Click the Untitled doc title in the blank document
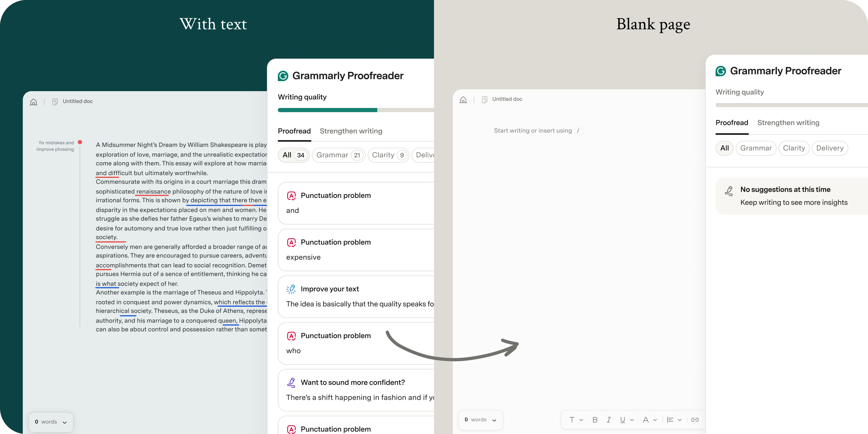Image resolution: width=868 pixels, height=434 pixels. coord(507,99)
